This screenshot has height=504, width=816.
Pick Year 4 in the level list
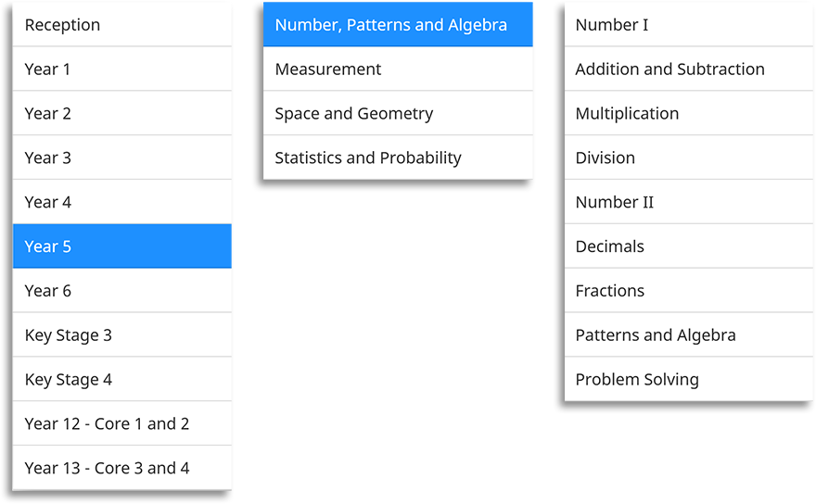[47, 203]
